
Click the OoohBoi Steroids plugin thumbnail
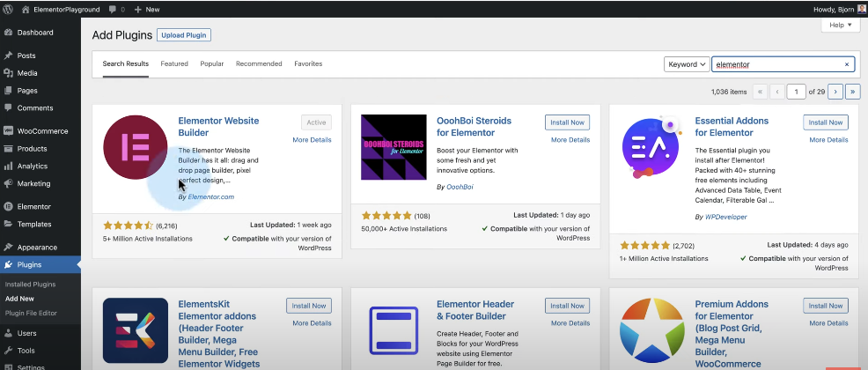394,147
